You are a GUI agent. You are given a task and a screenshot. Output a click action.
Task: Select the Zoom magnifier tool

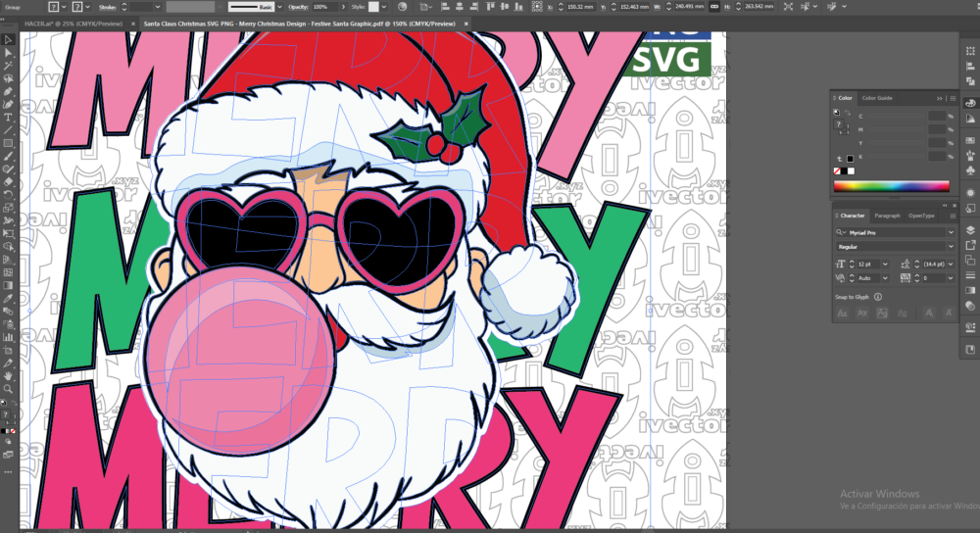tap(8, 389)
